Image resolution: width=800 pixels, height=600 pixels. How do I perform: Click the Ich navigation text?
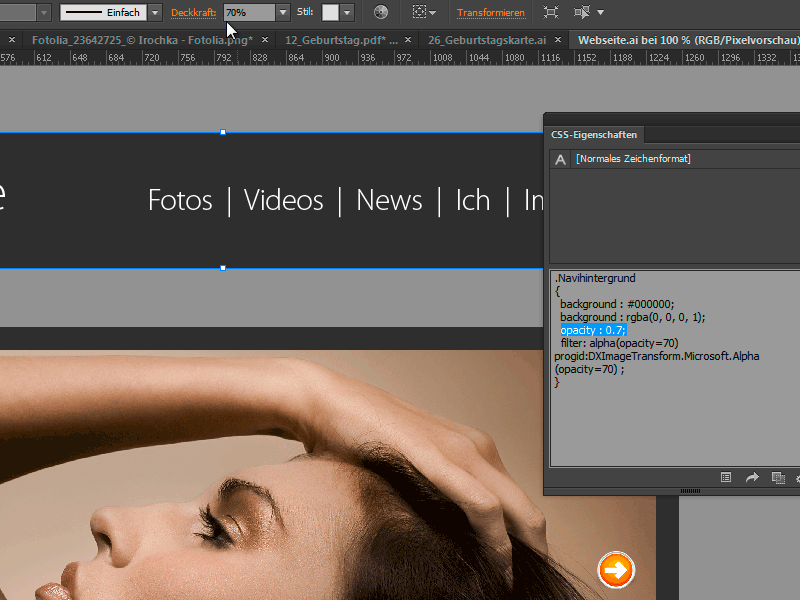coord(472,200)
